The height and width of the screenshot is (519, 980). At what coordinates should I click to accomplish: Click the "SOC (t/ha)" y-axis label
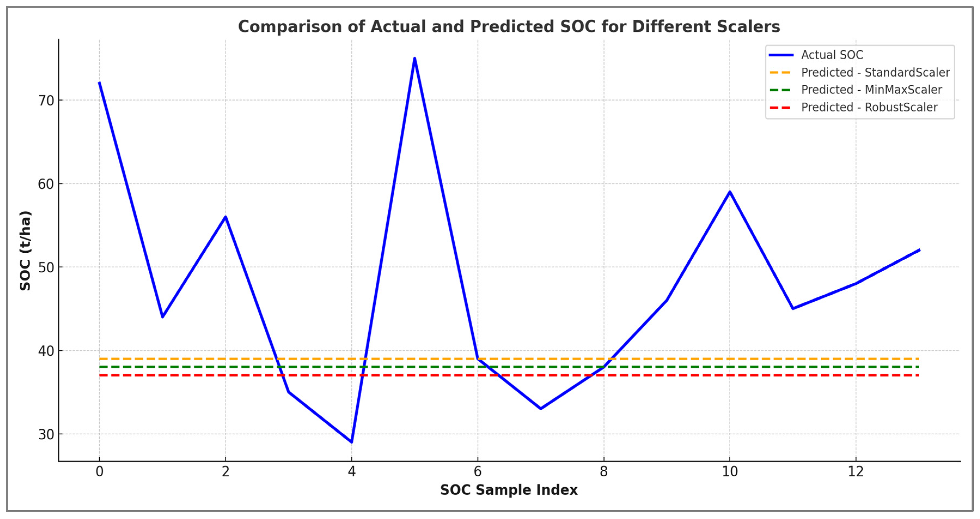point(25,251)
